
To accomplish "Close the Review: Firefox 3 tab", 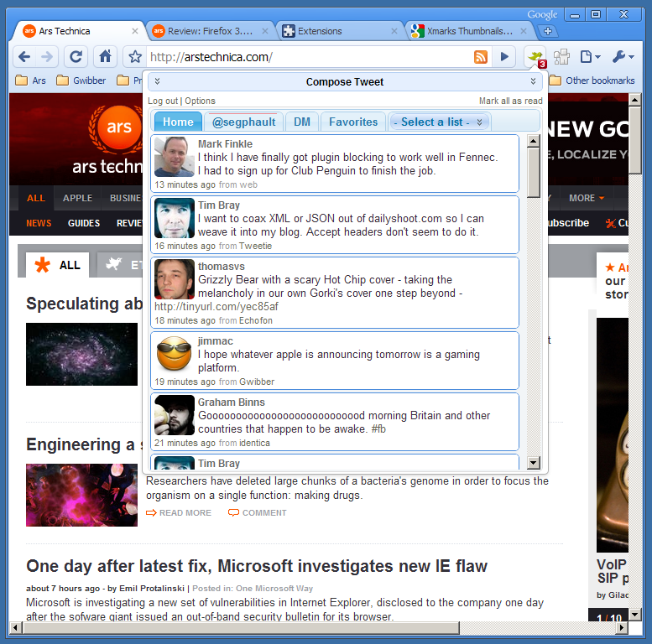I will (265, 31).
